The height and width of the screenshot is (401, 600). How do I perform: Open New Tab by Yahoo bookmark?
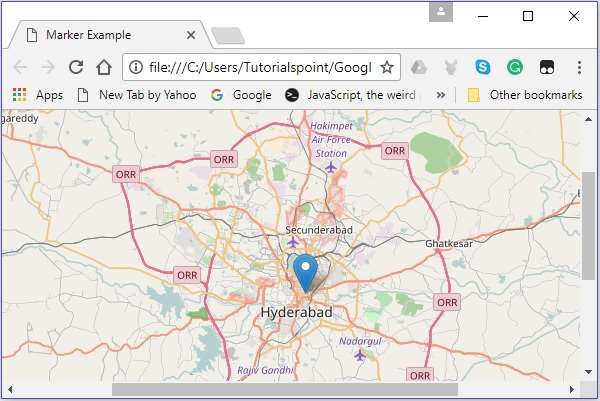(x=139, y=95)
